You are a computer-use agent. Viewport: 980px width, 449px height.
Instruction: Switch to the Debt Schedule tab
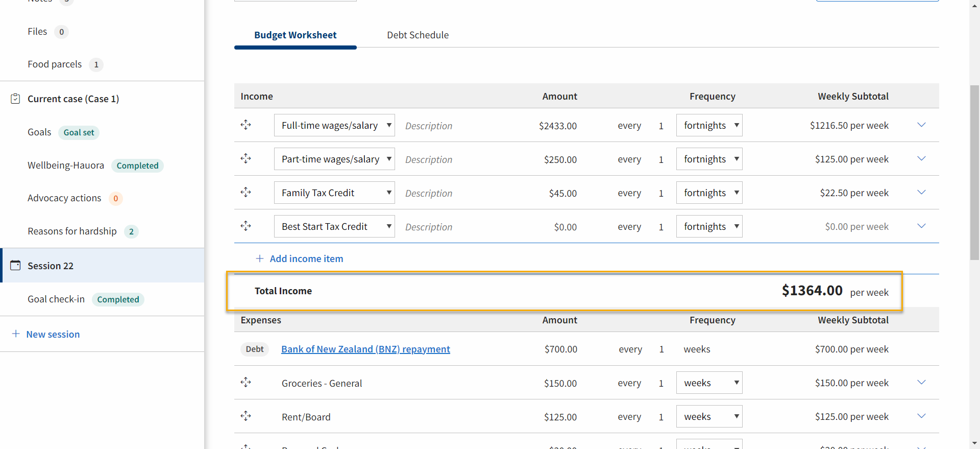point(418,35)
